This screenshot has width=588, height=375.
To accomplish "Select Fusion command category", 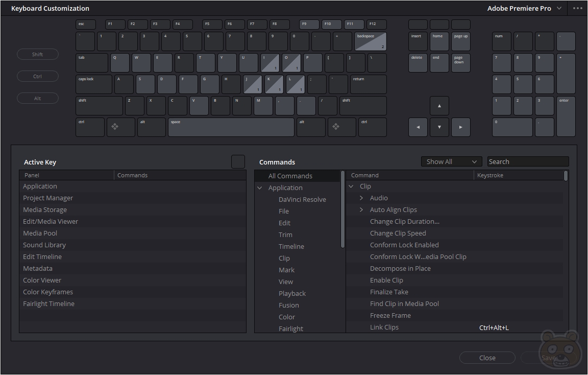I will (x=289, y=305).
